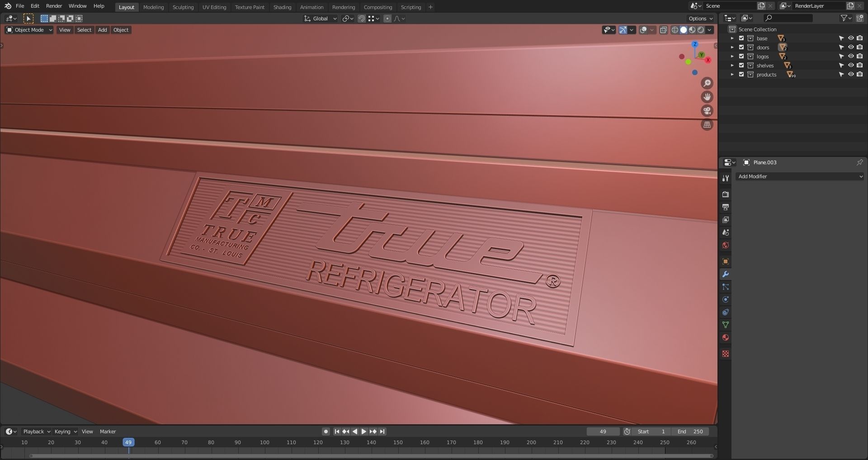Switch to the Shading workspace tab

click(x=282, y=7)
